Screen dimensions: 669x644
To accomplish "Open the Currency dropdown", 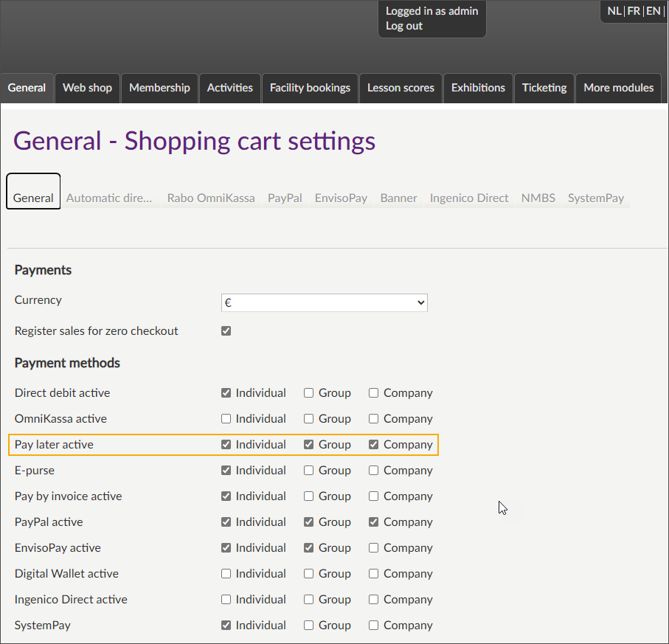I will [324, 302].
